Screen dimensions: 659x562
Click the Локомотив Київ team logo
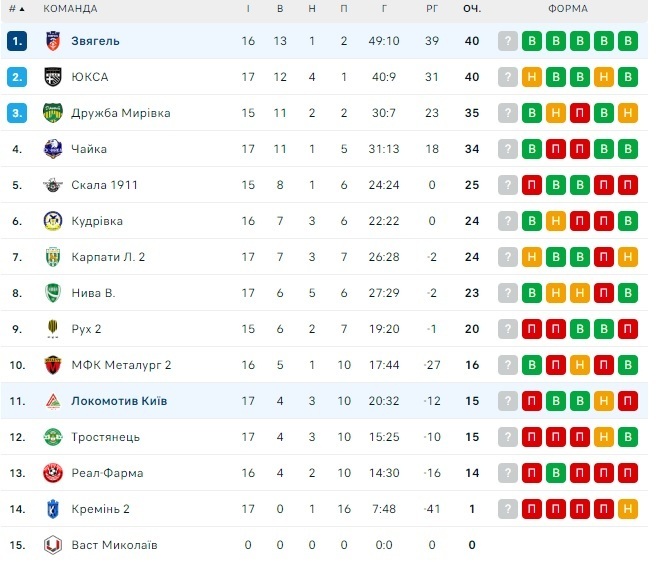[x=54, y=401]
